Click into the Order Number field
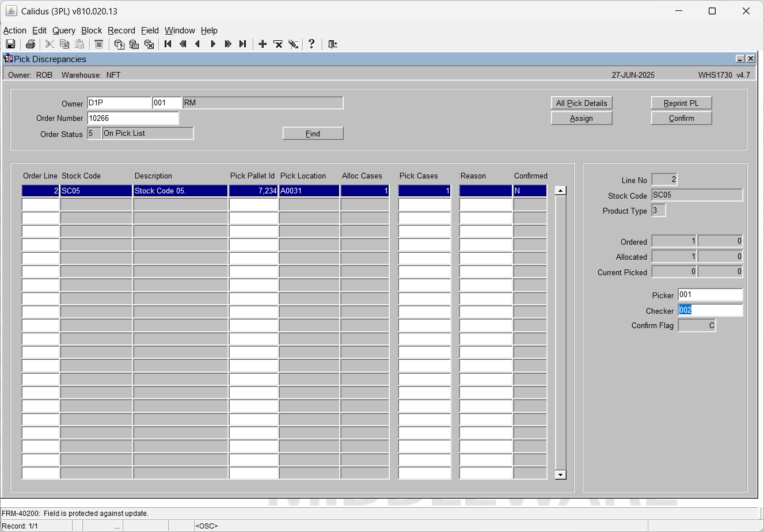Viewport: 764px width, 532px height. tap(133, 118)
